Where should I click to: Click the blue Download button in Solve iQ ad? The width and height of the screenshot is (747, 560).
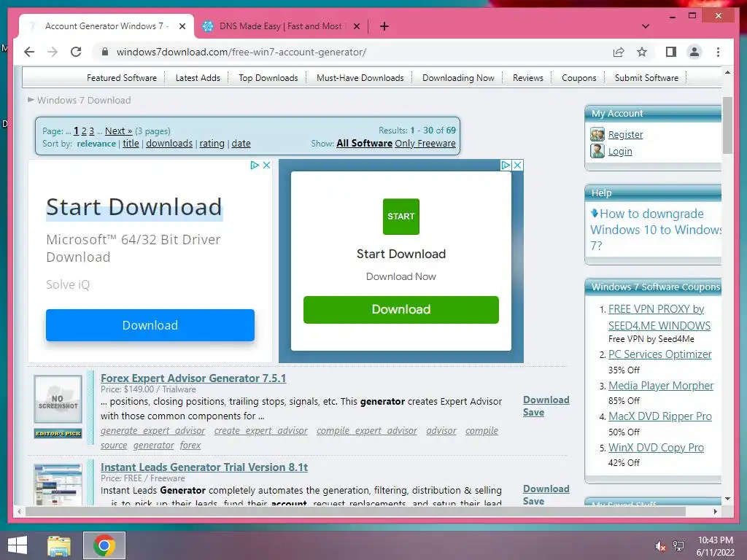[150, 325]
